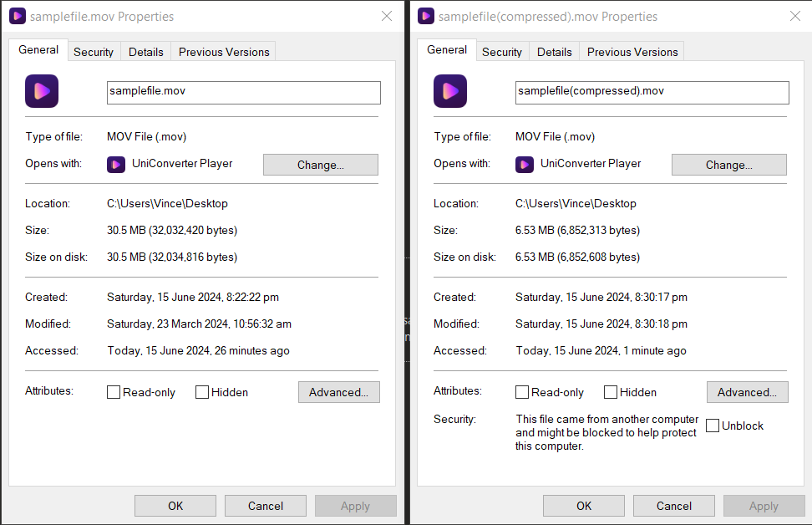Check the Hidden attribute in left dialog
The height and width of the screenshot is (525, 812).
pyautogui.click(x=201, y=391)
